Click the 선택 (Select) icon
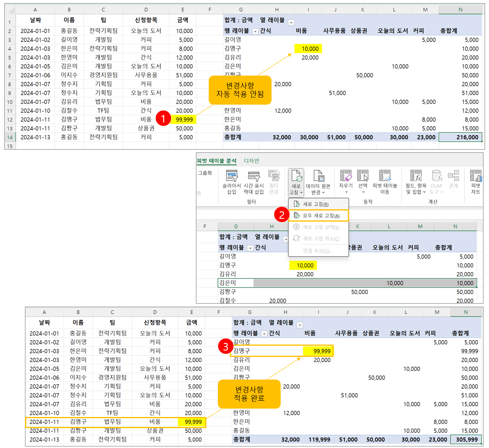The height and width of the screenshot is (448, 489). [x=362, y=176]
